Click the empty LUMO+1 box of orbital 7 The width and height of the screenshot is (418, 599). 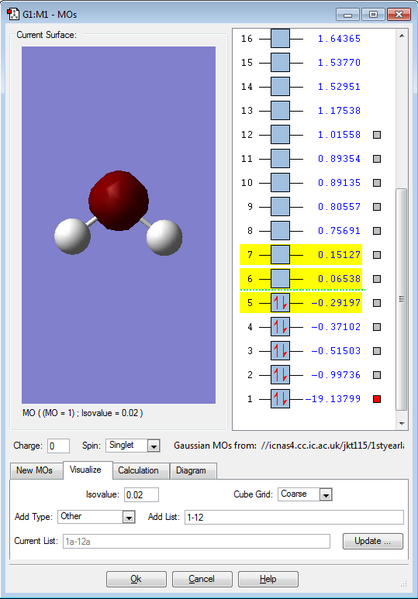coord(280,255)
